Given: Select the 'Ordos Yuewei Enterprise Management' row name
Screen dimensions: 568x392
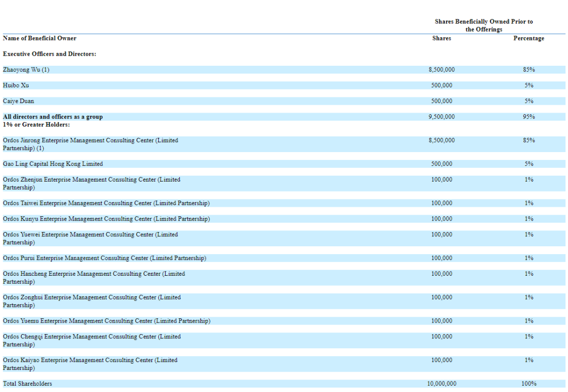Looking at the screenshot, I should click(90, 238).
